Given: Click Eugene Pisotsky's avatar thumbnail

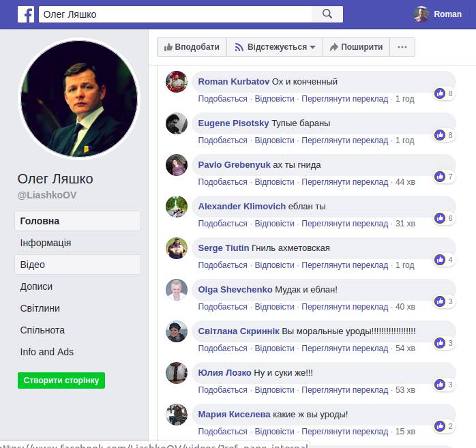Looking at the screenshot, I should pos(177,123).
